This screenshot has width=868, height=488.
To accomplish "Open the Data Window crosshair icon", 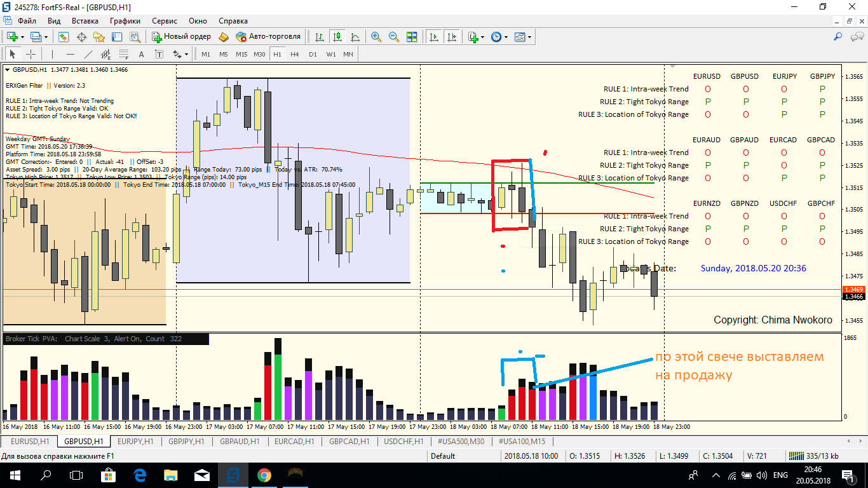I will [81, 37].
